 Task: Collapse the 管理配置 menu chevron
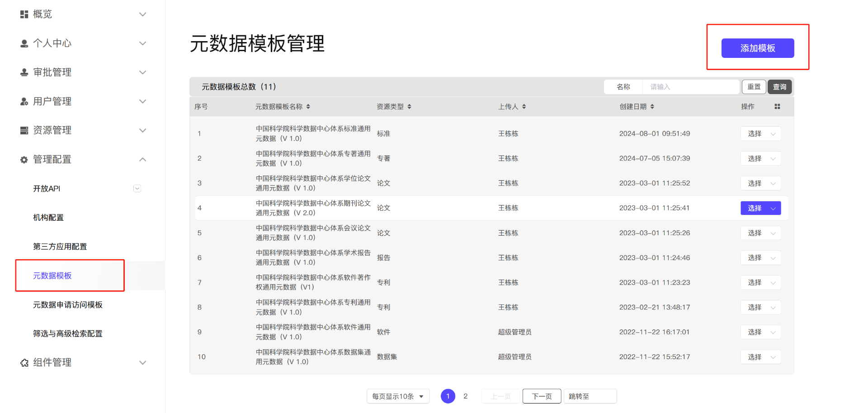[143, 159]
